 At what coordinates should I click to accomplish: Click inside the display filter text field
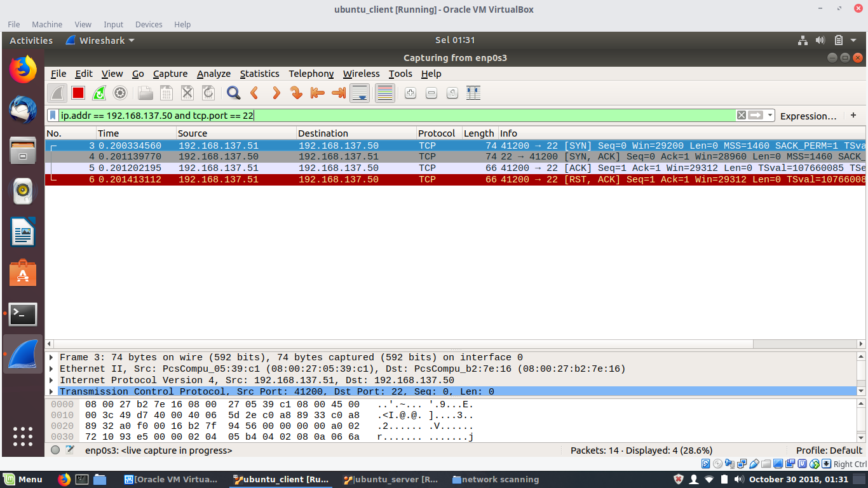coord(397,116)
